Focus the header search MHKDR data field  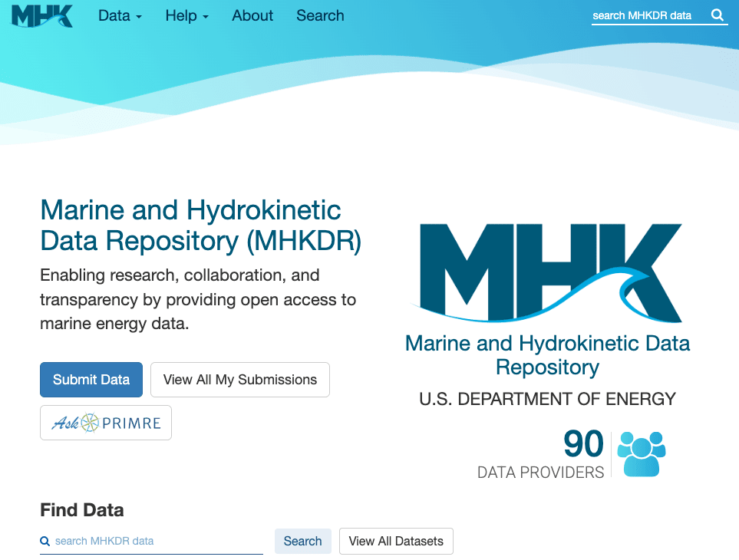pyautogui.click(x=651, y=15)
